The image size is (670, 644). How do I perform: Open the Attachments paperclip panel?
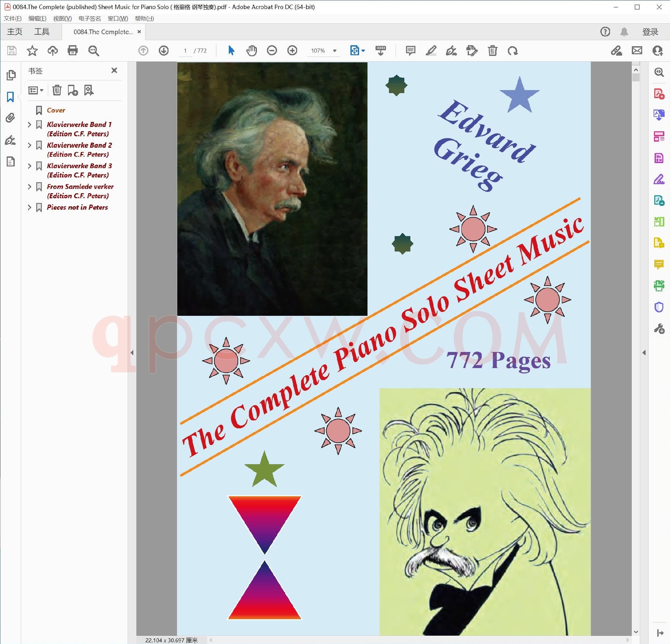point(10,118)
